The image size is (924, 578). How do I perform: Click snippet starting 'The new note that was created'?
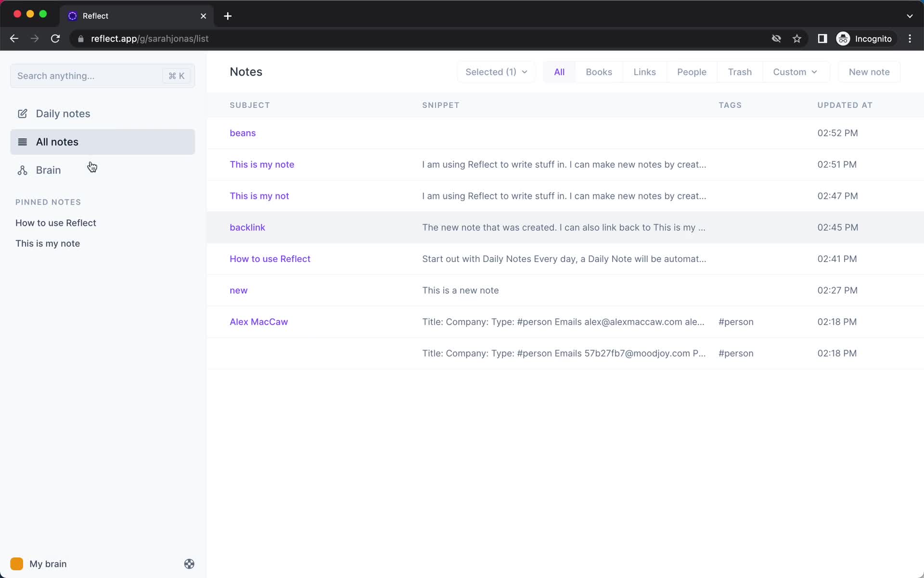(564, 227)
